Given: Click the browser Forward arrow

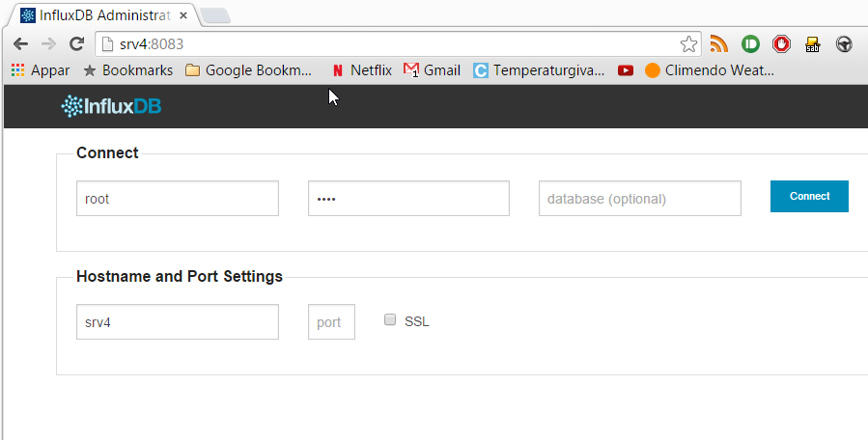Looking at the screenshot, I should (48, 44).
